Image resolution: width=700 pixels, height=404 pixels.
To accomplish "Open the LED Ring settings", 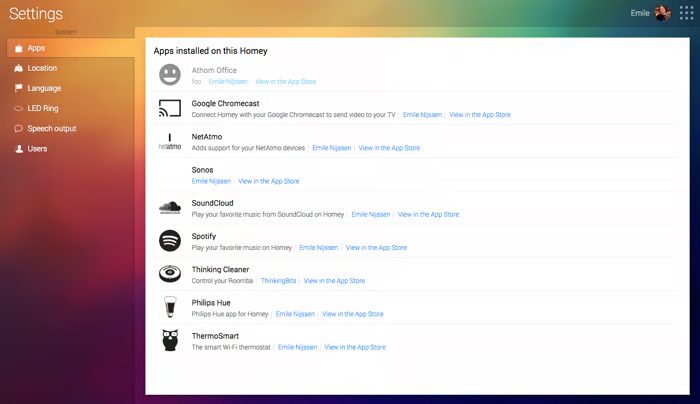I will (x=71, y=108).
